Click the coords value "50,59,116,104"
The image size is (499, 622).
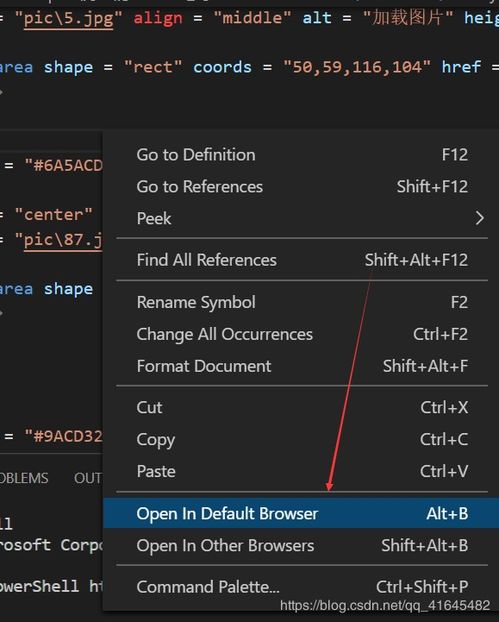[357, 67]
